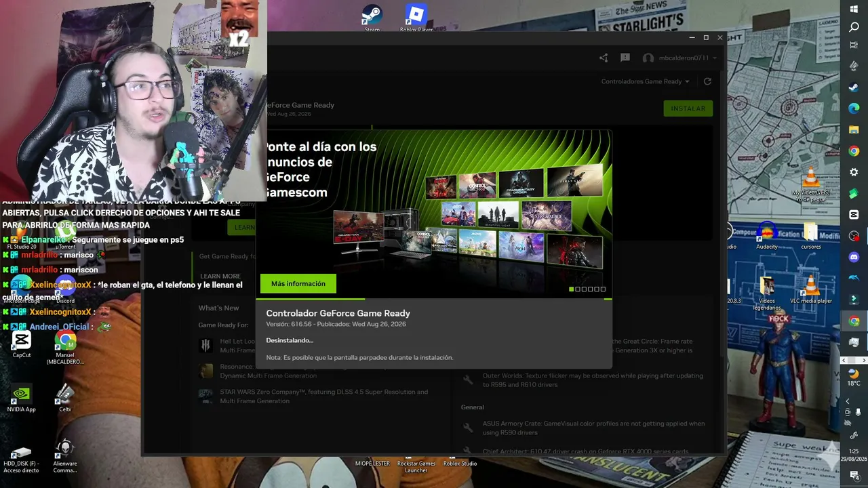
Task: Expand the Controladores Game Ready dropdown
Action: click(x=645, y=81)
